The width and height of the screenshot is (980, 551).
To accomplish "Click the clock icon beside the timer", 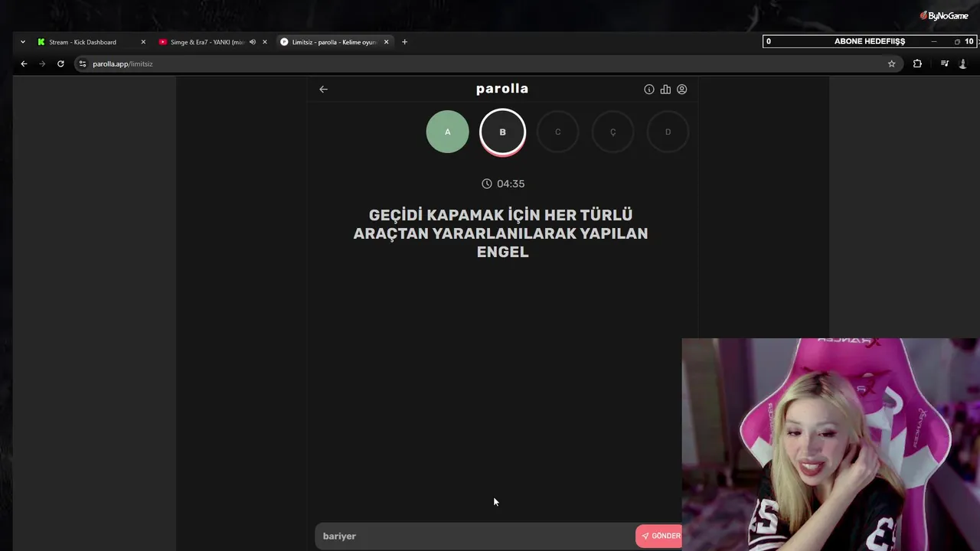I will [x=487, y=184].
